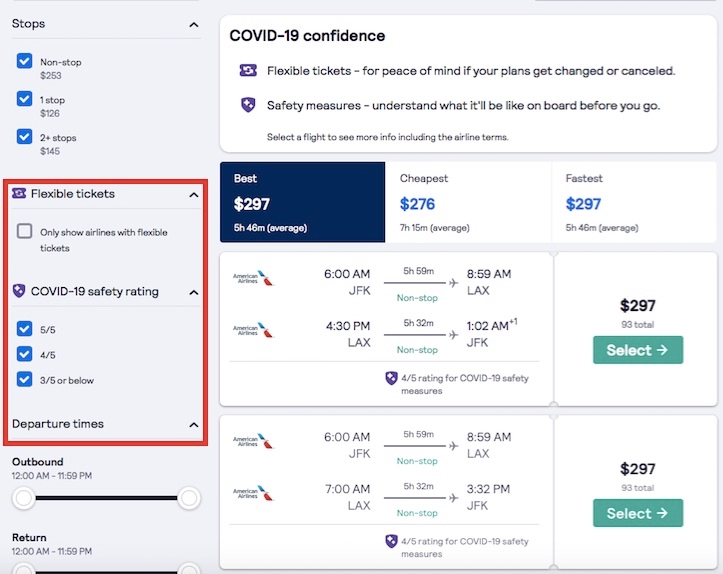Collapse the Departure times section
Viewport: 723px width, 574px height.
[194, 425]
